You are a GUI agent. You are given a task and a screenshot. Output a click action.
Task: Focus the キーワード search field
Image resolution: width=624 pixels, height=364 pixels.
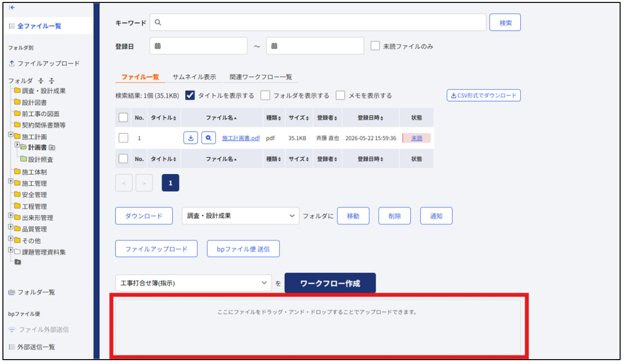(x=318, y=22)
